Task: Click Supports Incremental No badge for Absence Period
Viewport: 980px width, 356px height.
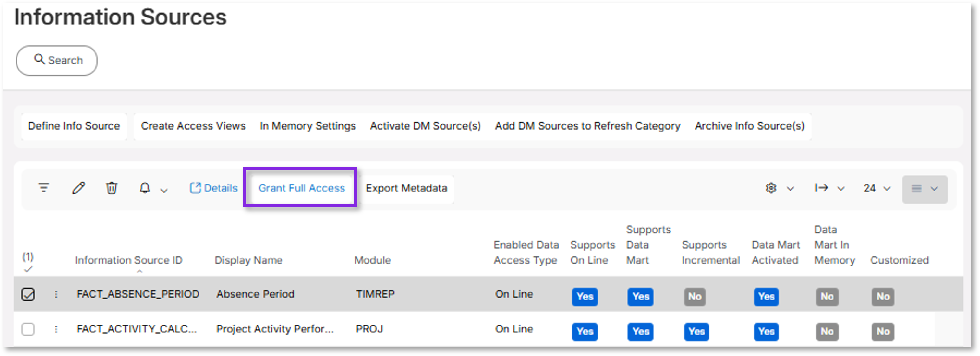Action: [x=695, y=297]
